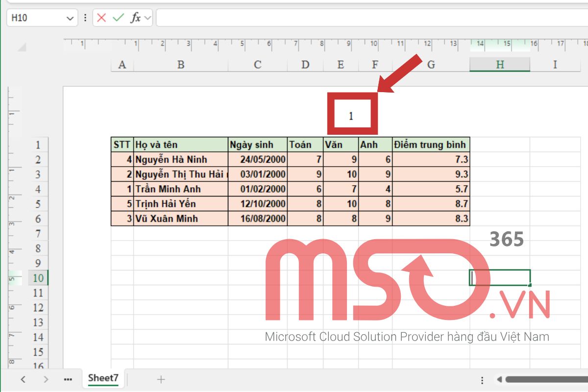The width and height of the screenshot is (588, 392).
Task: Add a new sheet with plus button
Action: (161, 379)
